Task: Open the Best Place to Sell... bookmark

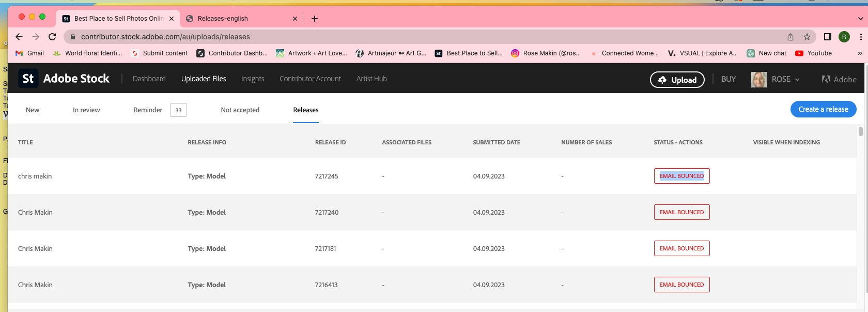Action: click(469, 53)
